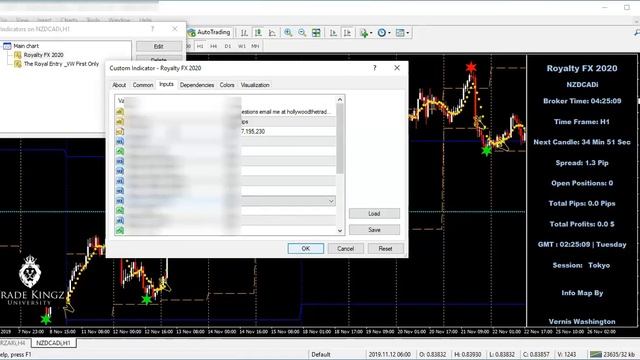Confirm the dialog with OK

click(306, 249)
